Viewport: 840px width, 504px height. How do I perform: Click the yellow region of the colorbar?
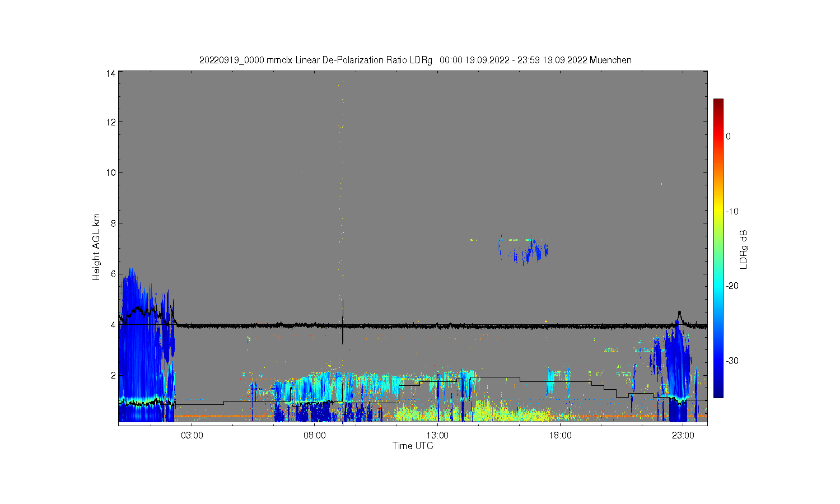[718, 211]
